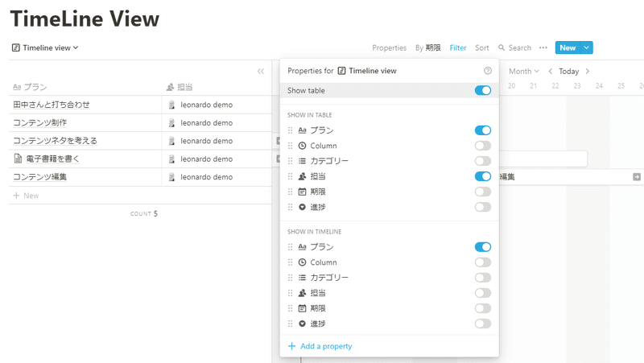Toggle Show table switch
This screenshot has width=644, height=363.
point(482,90)
